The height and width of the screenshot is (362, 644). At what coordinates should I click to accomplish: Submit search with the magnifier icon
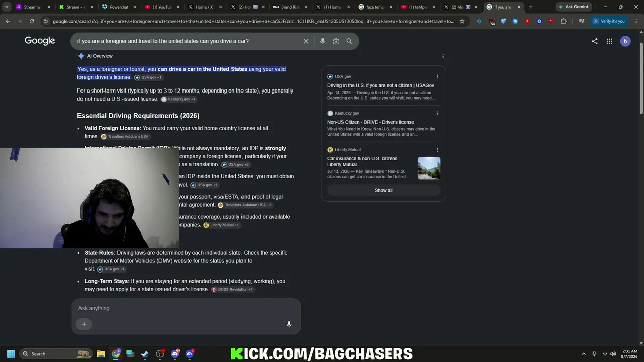coord(349,41)
